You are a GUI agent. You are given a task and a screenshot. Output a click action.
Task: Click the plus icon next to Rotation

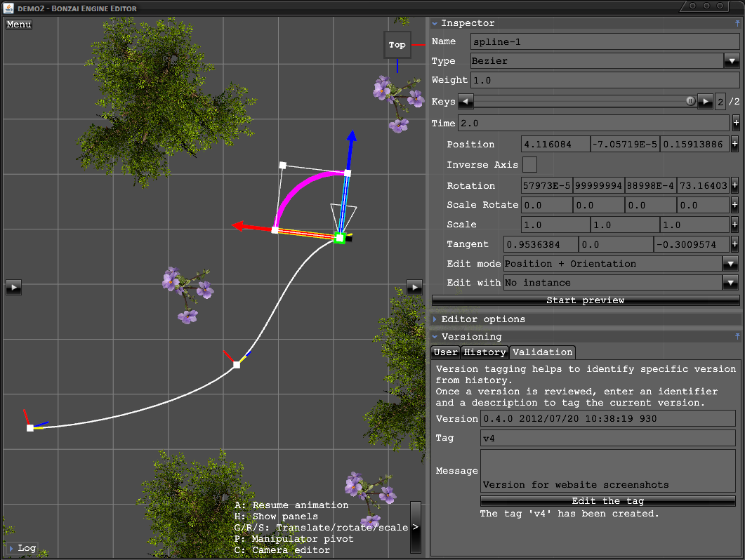[x=734, y=186]
